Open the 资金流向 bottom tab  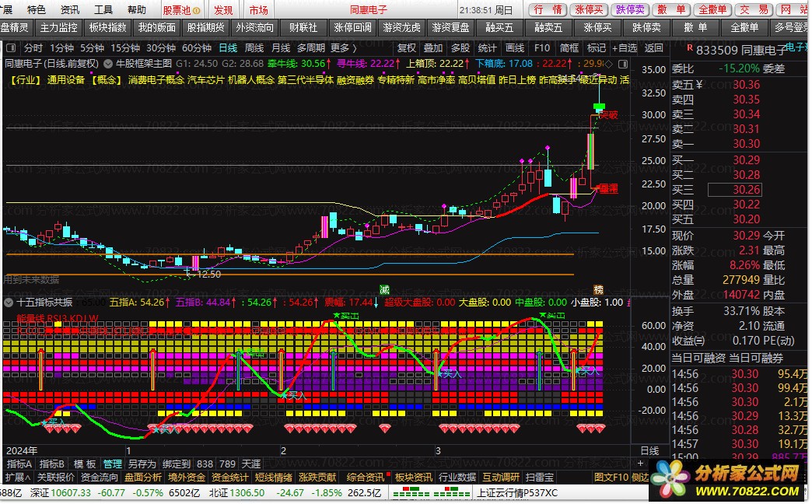pos(100,478)
